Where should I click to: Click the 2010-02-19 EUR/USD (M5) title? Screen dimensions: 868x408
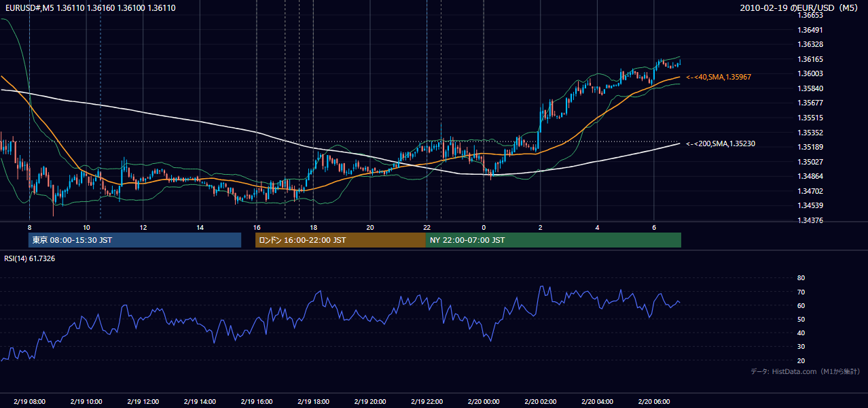(x=799, y=8)
